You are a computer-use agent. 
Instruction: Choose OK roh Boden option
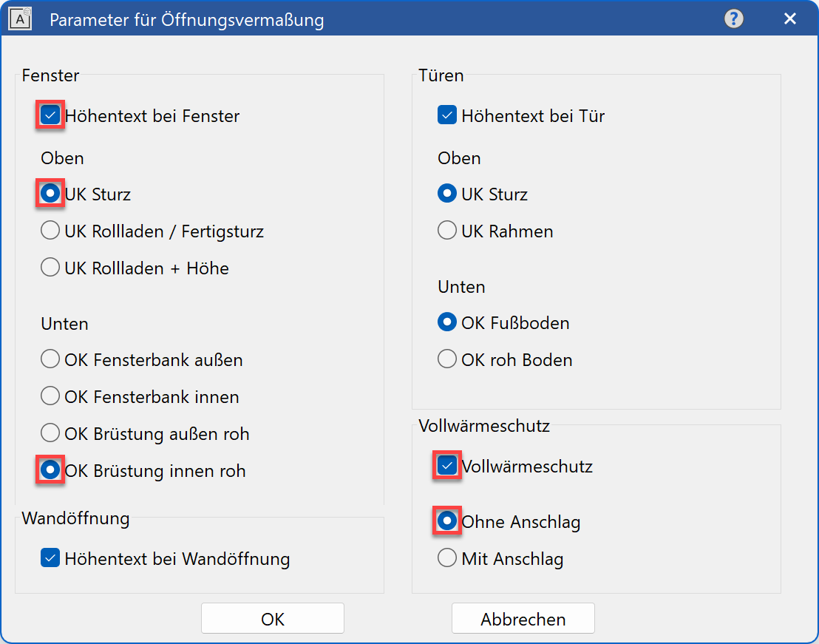coord(447,360)
